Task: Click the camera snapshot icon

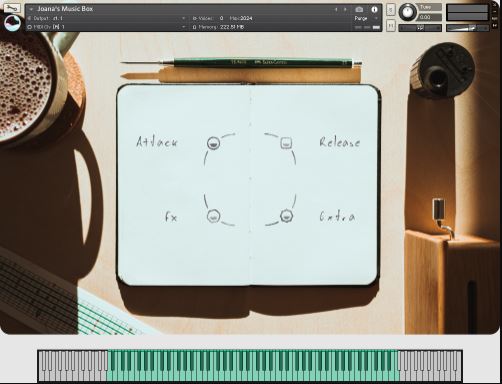Action: [359, 9]
